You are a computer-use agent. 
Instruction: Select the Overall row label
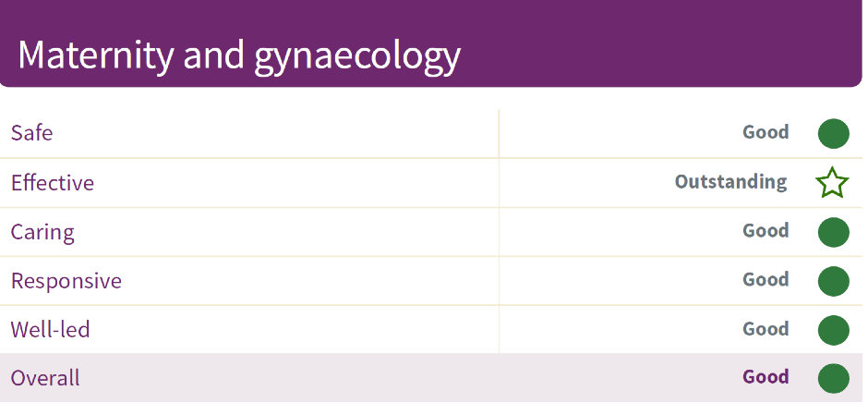tap(45, 378)
